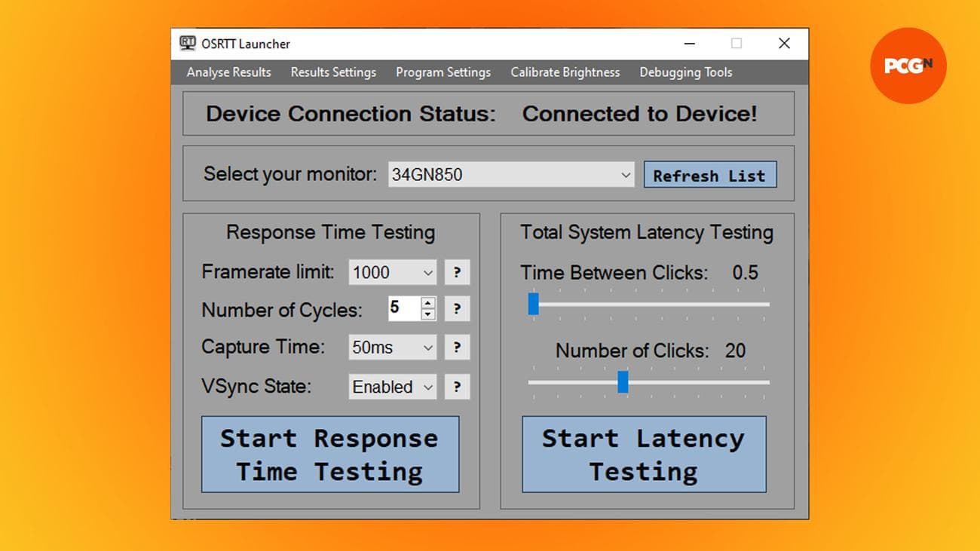Click the Refresh List button
Image resolution: width=980 pixels, height=551 pixels.
(709, 175)
